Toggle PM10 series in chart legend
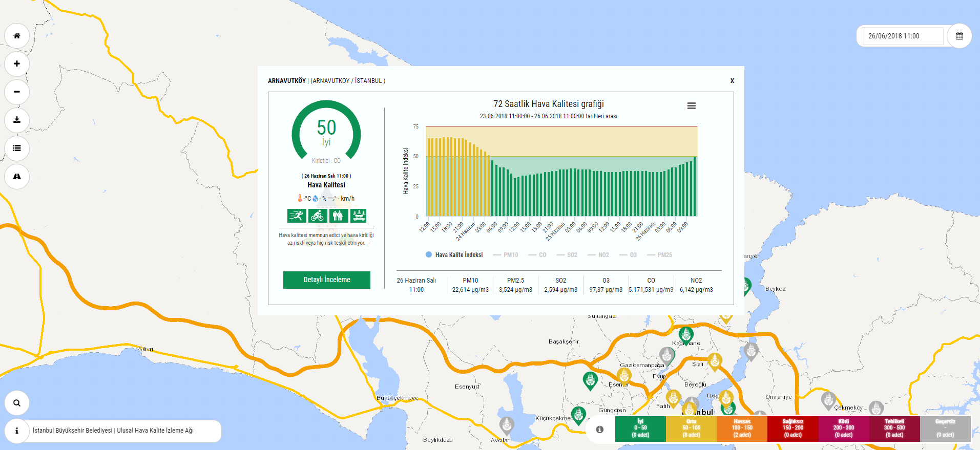 506,255
